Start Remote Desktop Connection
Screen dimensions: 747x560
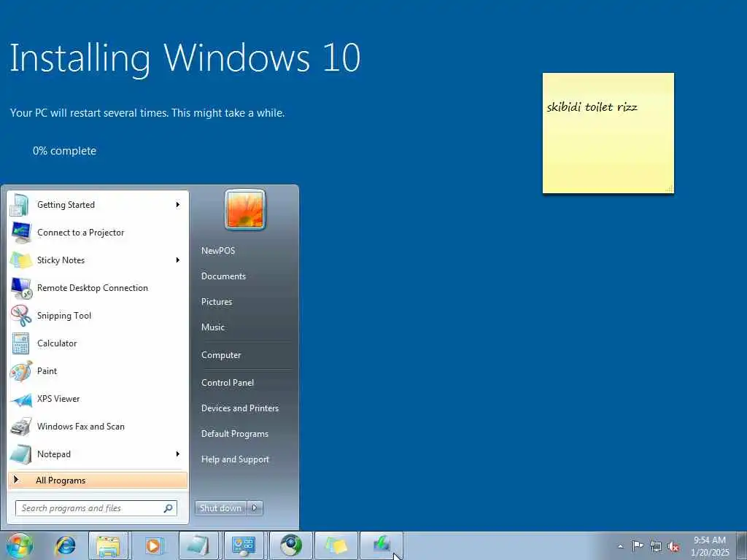point(98,287)
